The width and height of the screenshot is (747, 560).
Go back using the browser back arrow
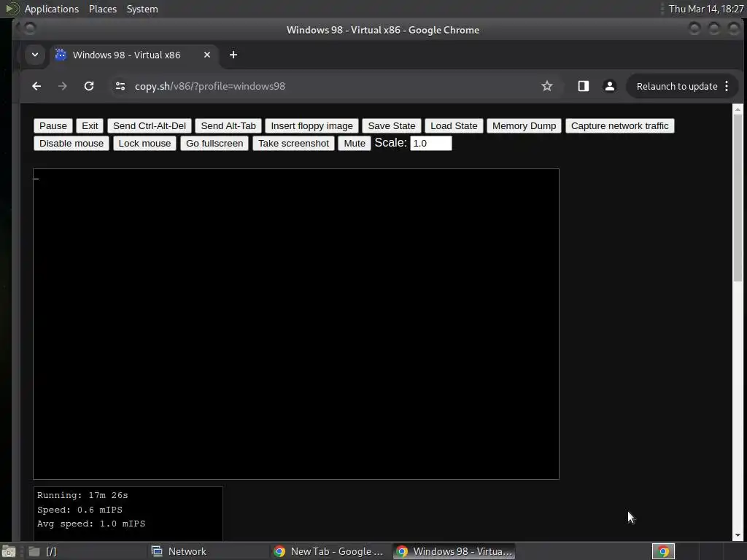[36, 86]
